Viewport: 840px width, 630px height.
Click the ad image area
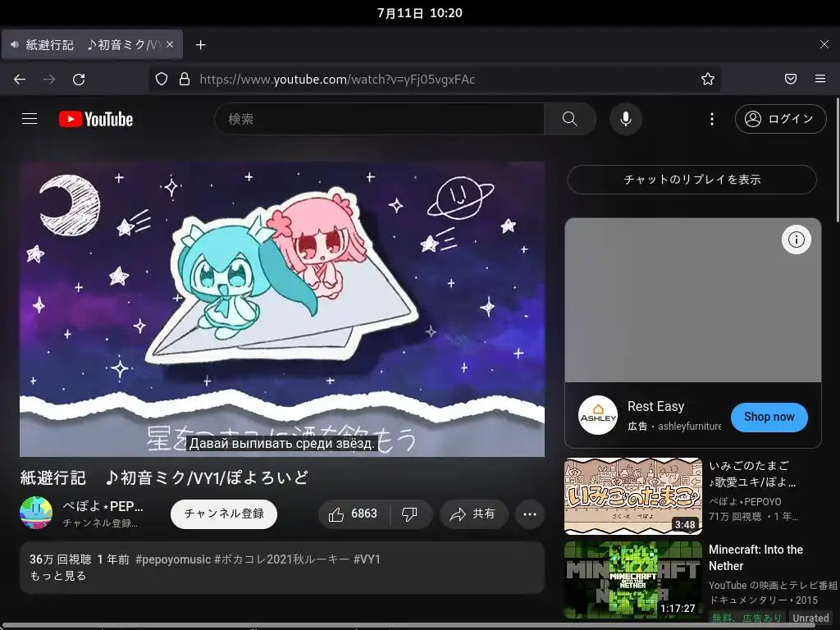693,300
